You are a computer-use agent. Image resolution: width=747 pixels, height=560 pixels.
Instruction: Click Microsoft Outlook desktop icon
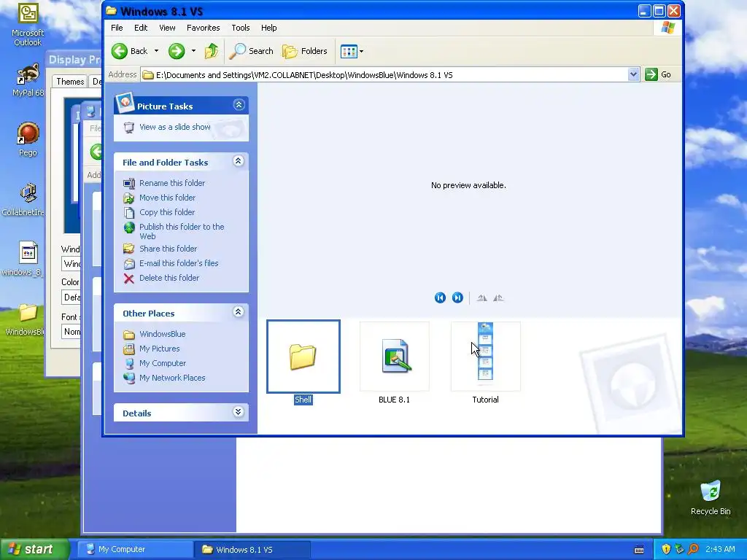click(x=28, y=25)
